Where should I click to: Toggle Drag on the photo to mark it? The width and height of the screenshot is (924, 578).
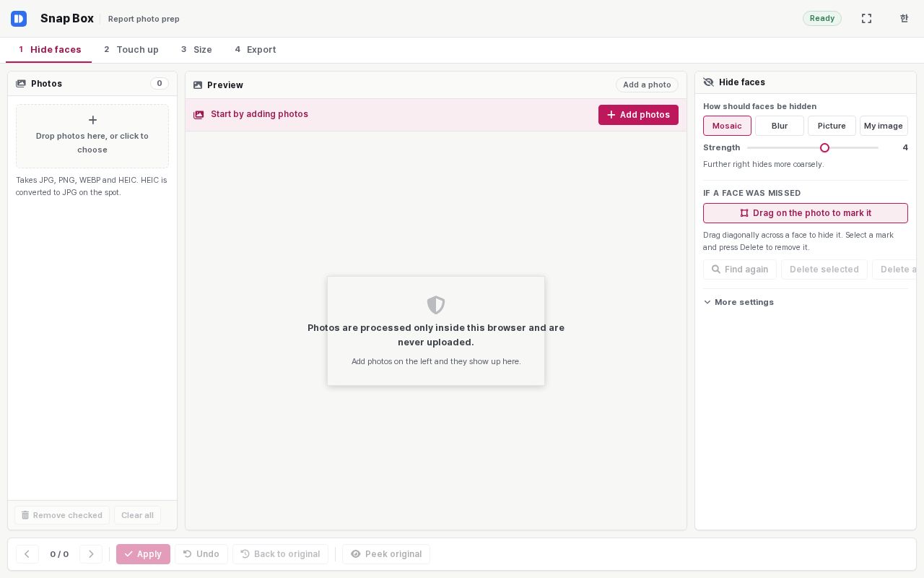tap(806, 213)
